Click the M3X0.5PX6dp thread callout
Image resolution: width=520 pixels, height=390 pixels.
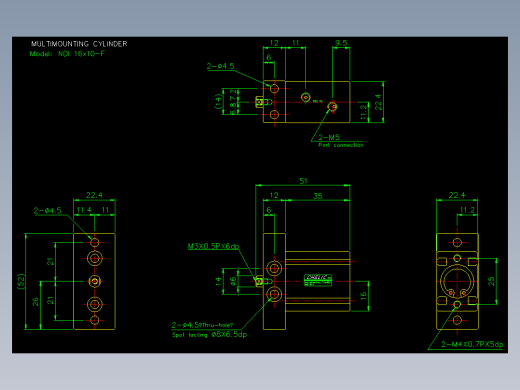point(213,246)
